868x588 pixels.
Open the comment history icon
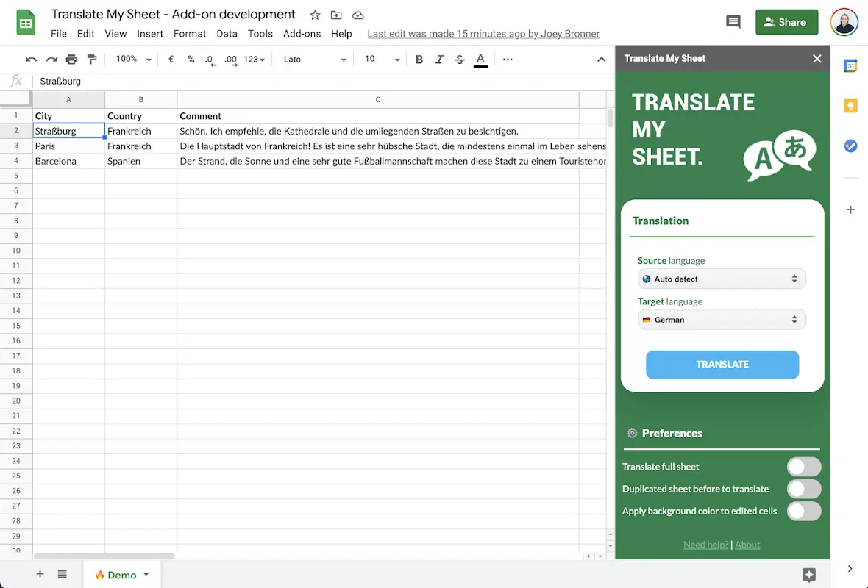click(733, 22)
